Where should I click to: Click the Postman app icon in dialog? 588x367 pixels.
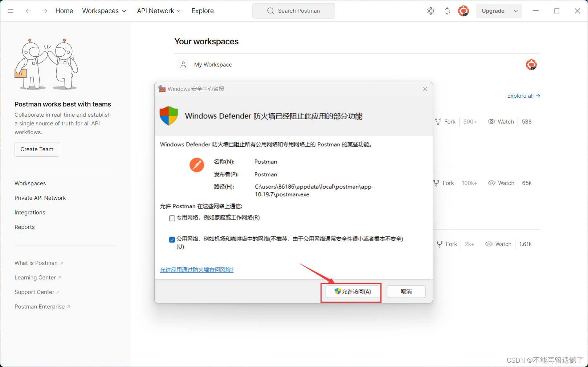[197, 165]
